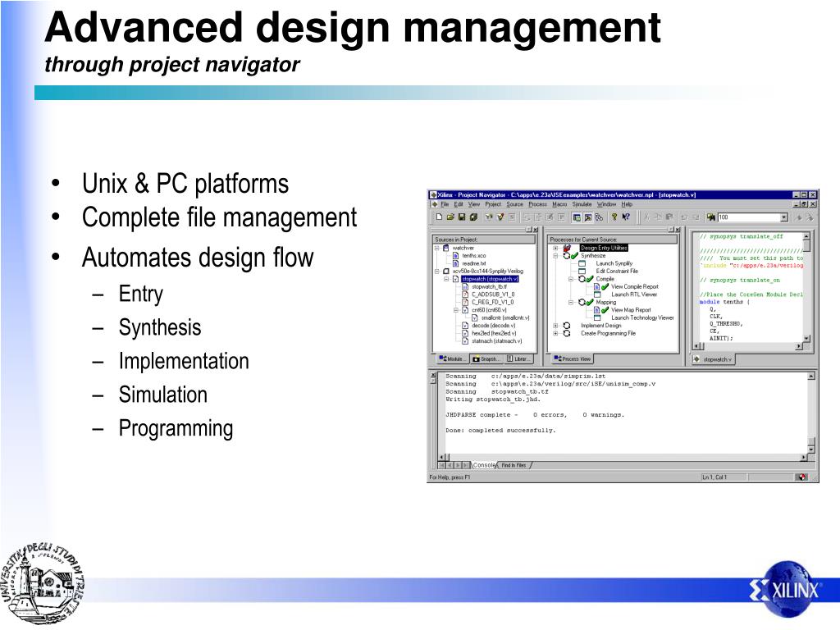Screen dimensions: 840x630
Task: Select the Module view tab
Action: [452, 359]
